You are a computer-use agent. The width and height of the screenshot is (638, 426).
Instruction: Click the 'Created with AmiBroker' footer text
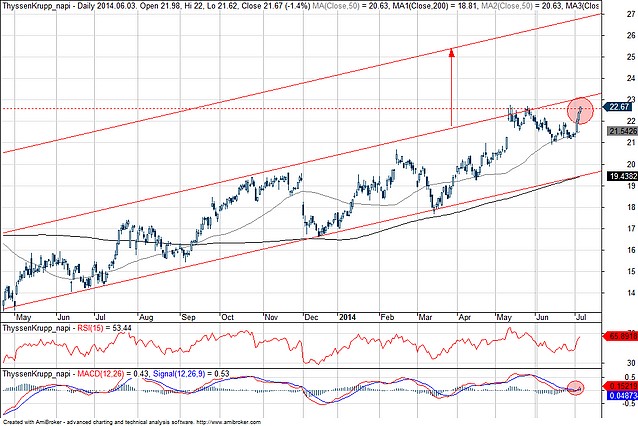33,422
